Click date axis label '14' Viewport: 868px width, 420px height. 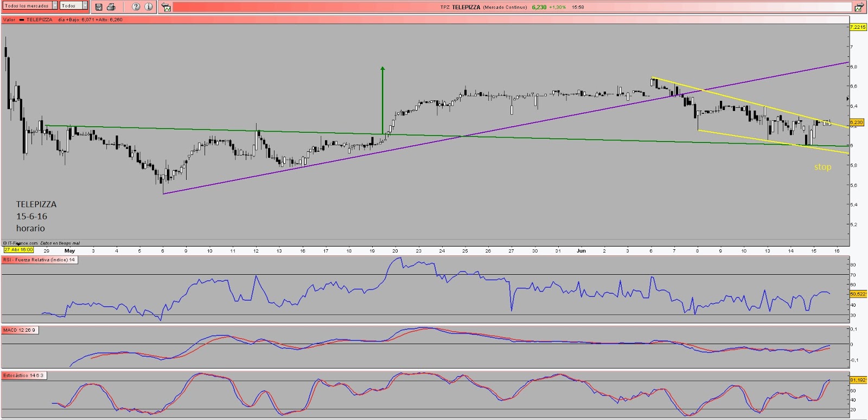pos(790,251)
